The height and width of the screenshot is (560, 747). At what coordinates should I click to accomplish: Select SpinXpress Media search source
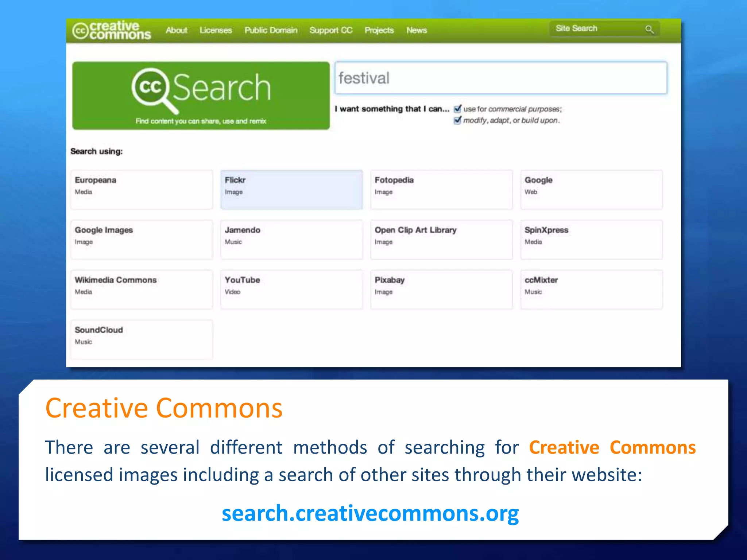pyautogui.click(x=591, y=240)
